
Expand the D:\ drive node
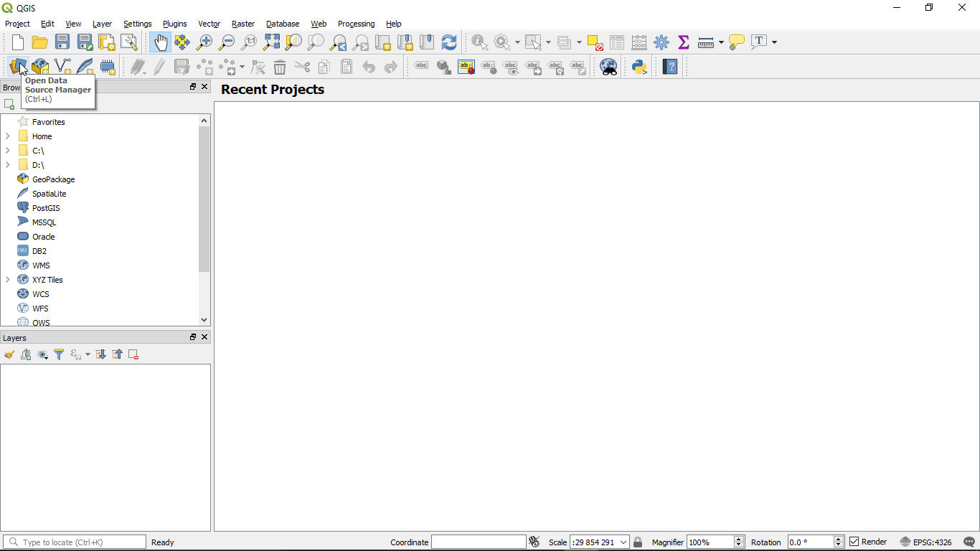point(8,165)
